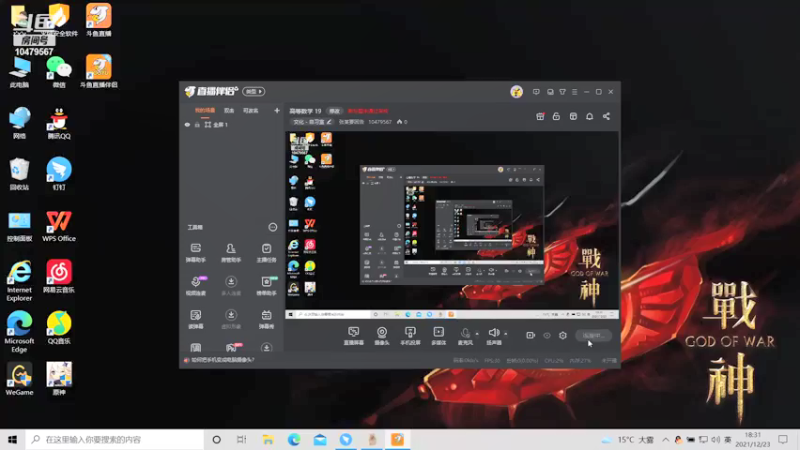Switch to the second scene tab
Viewport: 800px width, 450px height.
(x=229, y=111)
